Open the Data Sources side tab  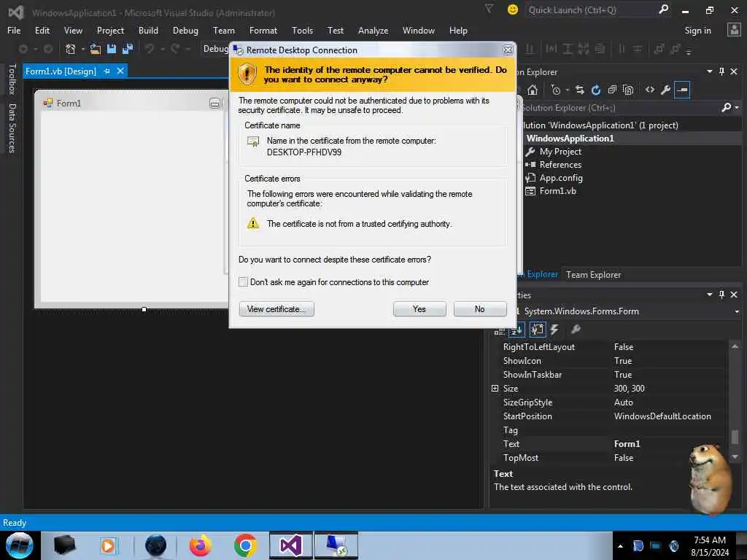click(12, 128)
